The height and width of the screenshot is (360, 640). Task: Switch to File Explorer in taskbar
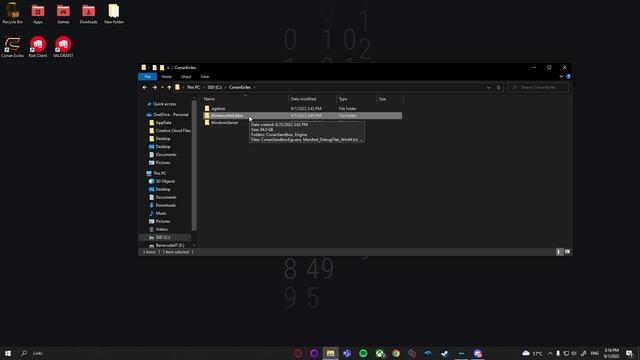click(330, 353)
